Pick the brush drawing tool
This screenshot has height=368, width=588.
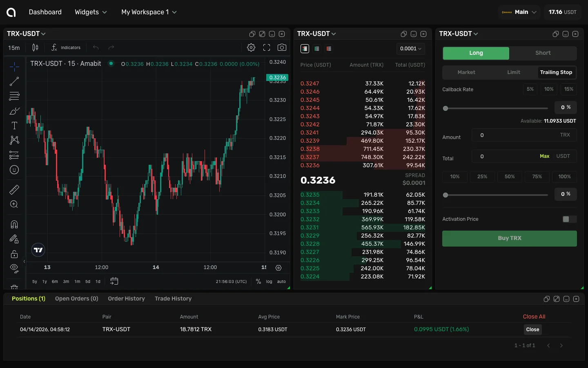pyautogui.click(x=14, y=111)
